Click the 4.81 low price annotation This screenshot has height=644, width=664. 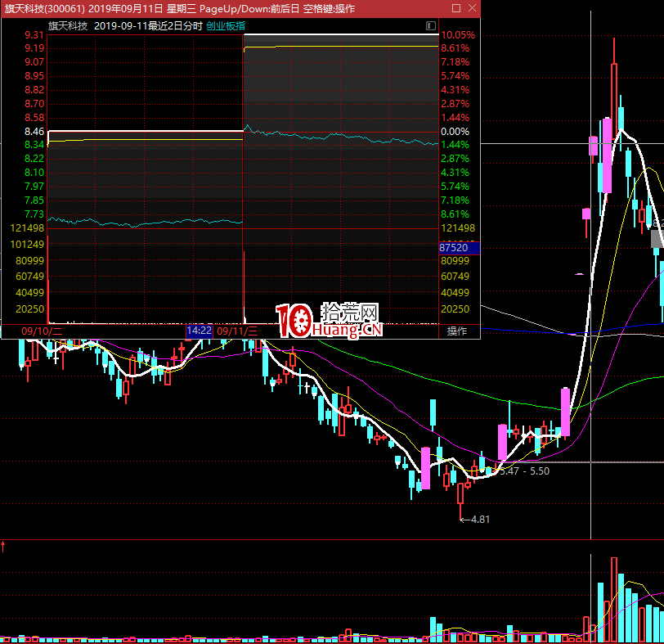click(480, 520)
